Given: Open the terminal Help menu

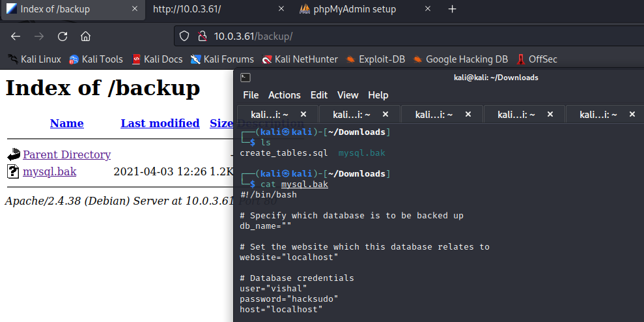Looking at the screenshot, I should (x=378, y=95).
